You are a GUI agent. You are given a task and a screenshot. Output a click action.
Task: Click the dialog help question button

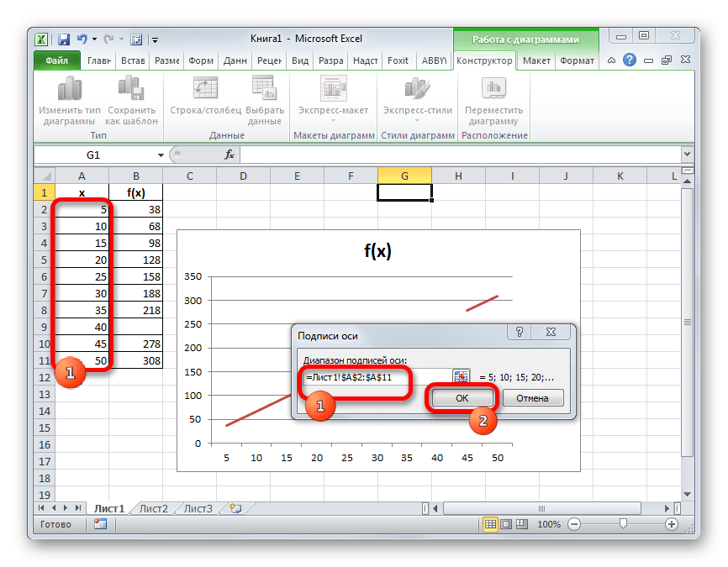(519, 332)
